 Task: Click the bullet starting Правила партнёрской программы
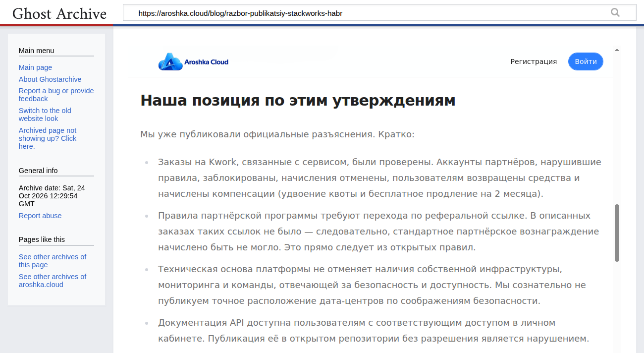tap(378, 232)
